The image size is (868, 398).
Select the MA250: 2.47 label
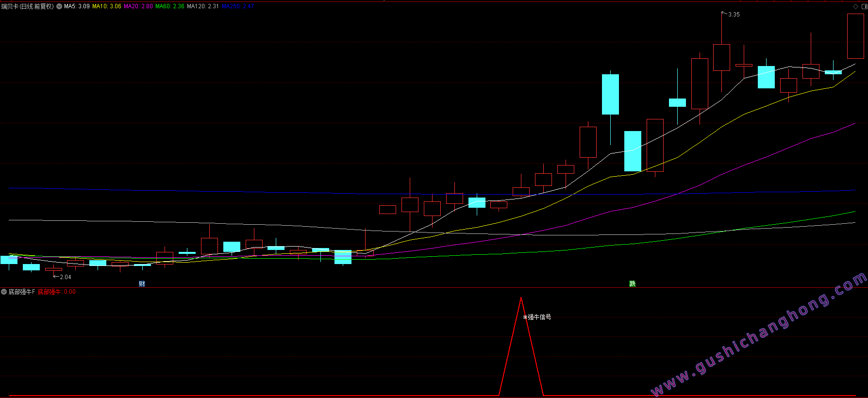[238, 6]
